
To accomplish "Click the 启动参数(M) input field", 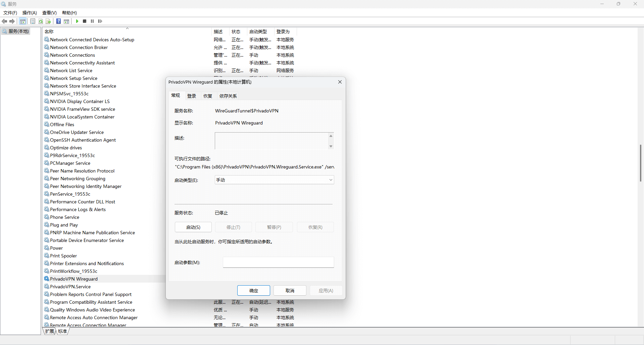I will pyautogui.click(x=279, y=262).
